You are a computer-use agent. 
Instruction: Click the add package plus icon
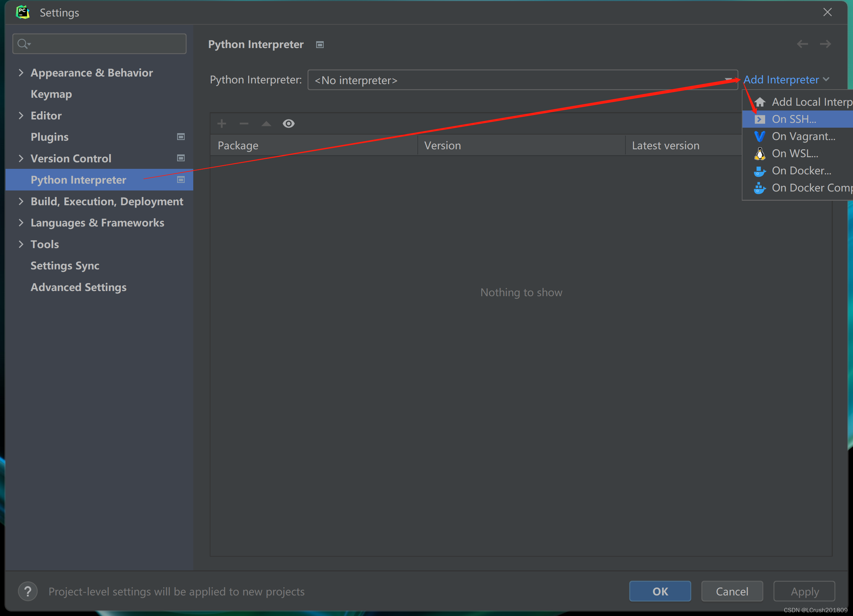(221, 123)
